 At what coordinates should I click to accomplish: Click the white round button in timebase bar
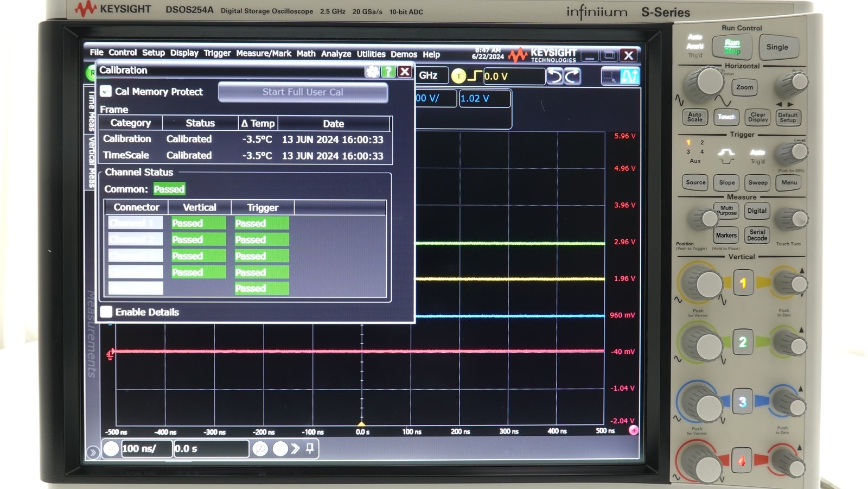[x=280, y=449]
